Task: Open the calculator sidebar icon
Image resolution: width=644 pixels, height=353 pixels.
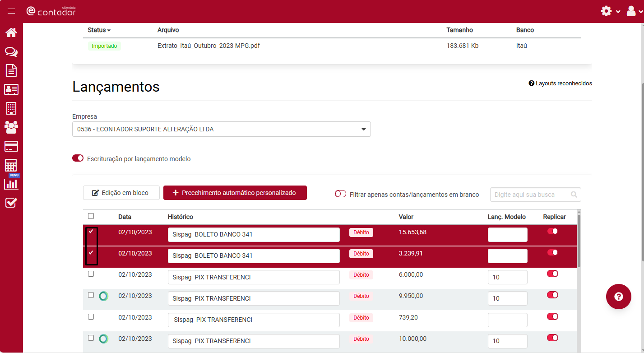Action: pyautogui.click(x=11, y=165)
